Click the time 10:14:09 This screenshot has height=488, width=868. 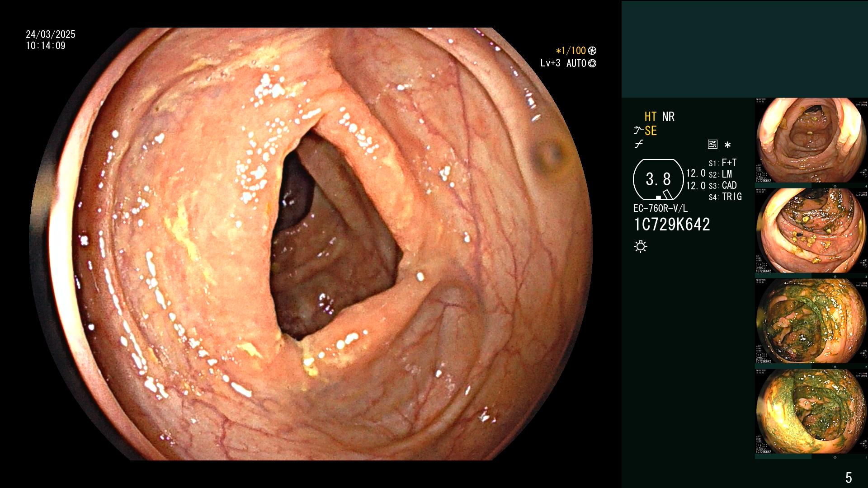point(46,46)
